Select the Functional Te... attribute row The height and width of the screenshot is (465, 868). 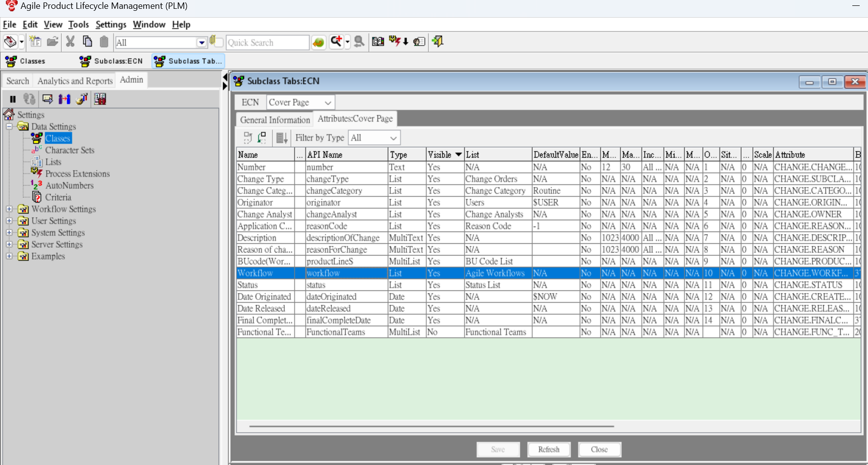pyautogui.click(x=548, y=332)
